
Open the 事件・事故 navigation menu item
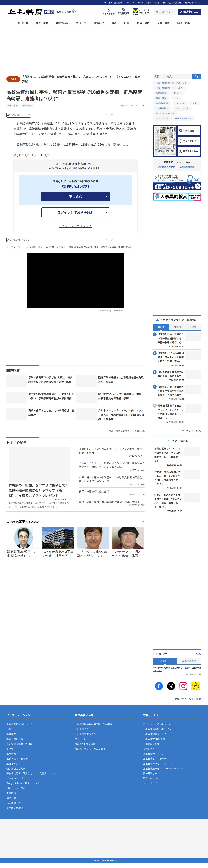click(42, 23)
